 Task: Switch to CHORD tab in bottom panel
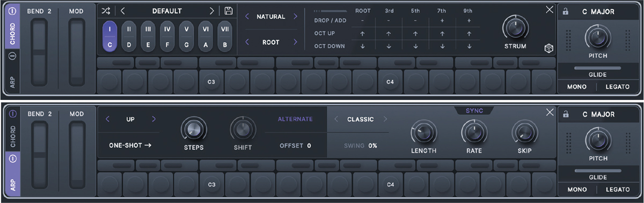[12, 136]
